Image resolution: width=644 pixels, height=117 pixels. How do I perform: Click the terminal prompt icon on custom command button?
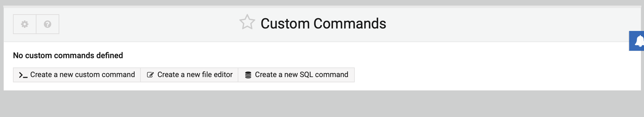23,75
